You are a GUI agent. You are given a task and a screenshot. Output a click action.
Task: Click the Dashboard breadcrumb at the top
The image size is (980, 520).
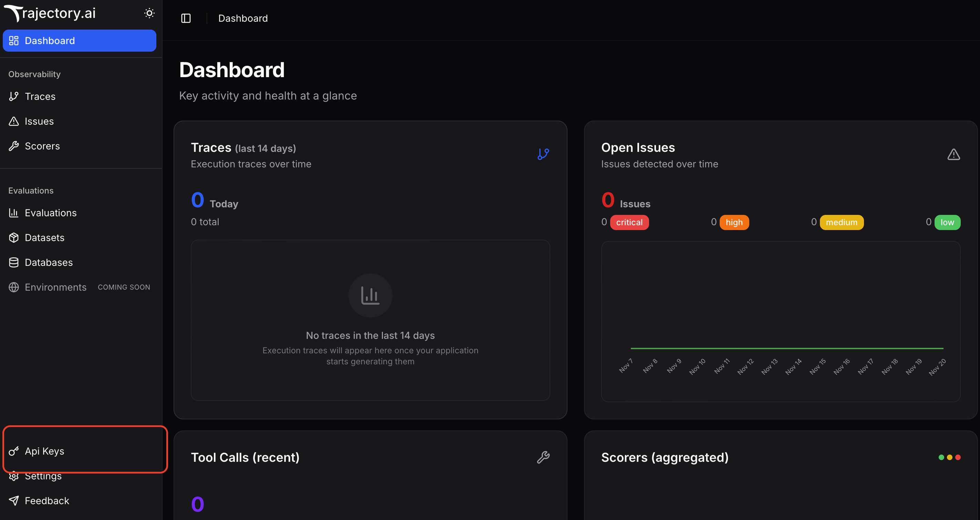tap(243, 18)
